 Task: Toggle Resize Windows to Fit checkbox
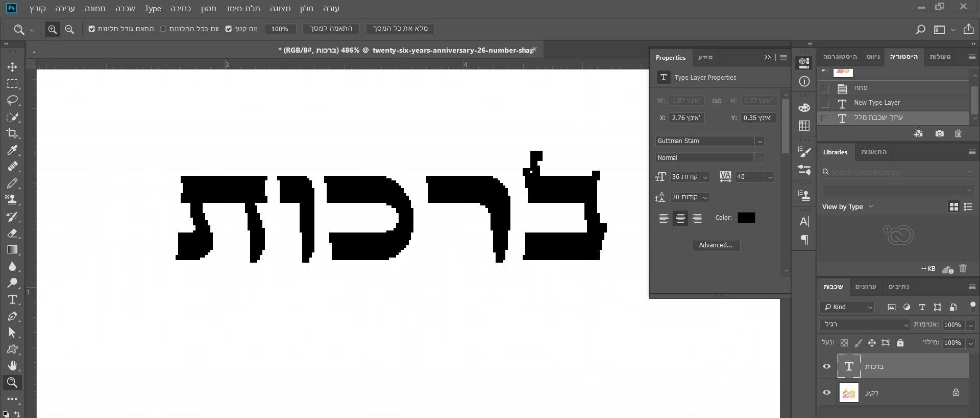[x=92, y=29]
